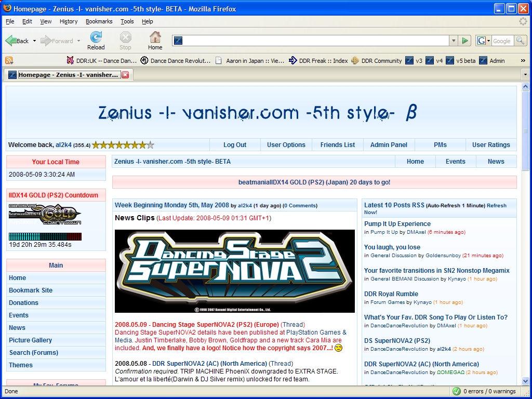Open Bookmark Site in Main sidebar
Viewport: 532px width, 399px height.
31,290
